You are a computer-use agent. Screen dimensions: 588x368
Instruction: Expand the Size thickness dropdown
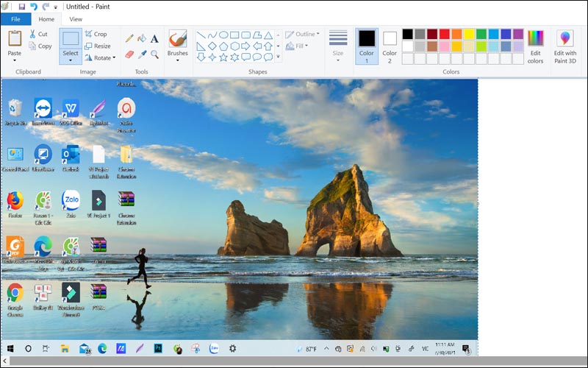click(x=338, y=45)
